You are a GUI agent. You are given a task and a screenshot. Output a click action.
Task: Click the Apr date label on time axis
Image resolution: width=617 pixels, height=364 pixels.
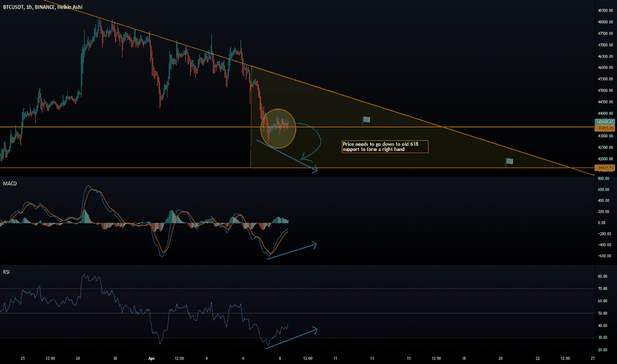(152, 359)
